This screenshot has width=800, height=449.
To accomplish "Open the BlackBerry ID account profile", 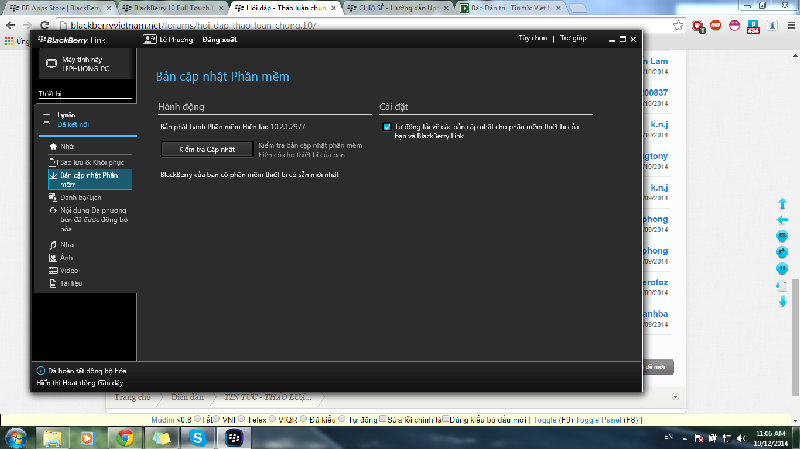I will coord(168,39).
